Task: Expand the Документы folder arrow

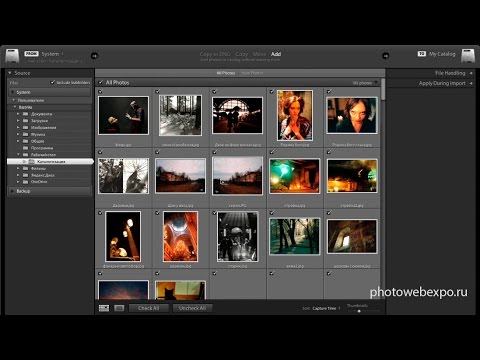Action: point(18,114)
